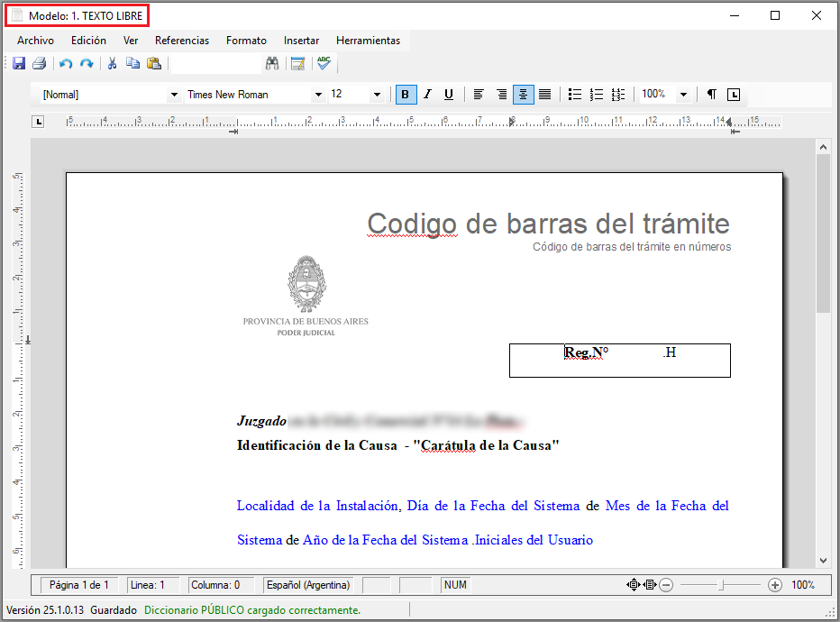
Task: Click the 'Juzgado' word in the document
Action: (x=261, y=421)
